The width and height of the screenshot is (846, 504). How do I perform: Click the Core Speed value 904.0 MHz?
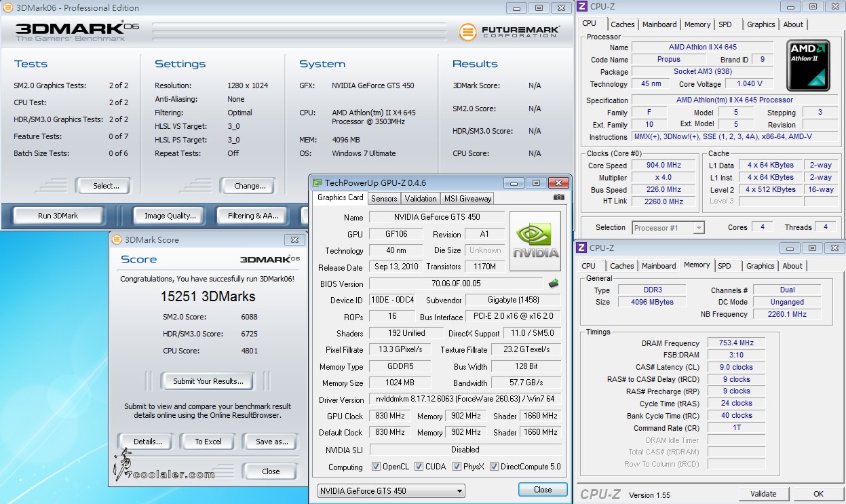(664, 165)
